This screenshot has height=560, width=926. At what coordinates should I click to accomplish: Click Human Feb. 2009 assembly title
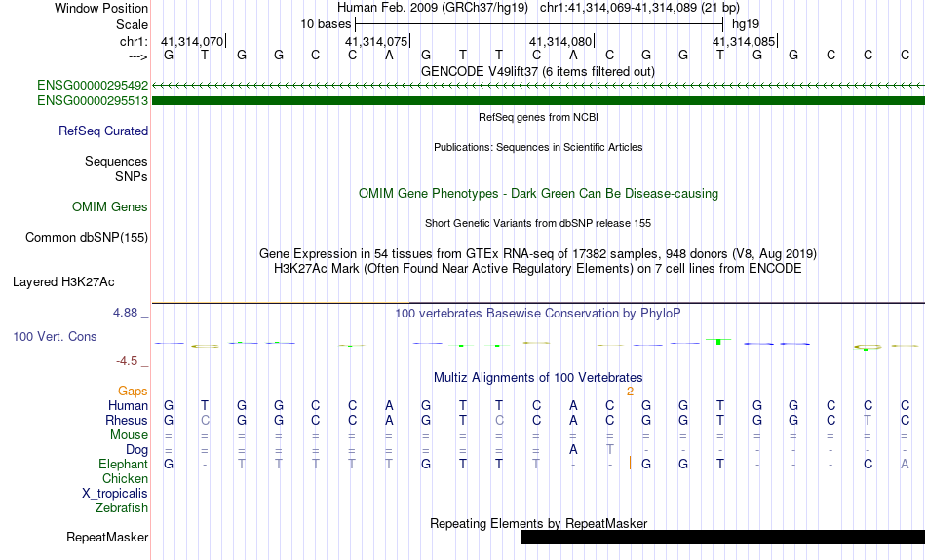432,8
